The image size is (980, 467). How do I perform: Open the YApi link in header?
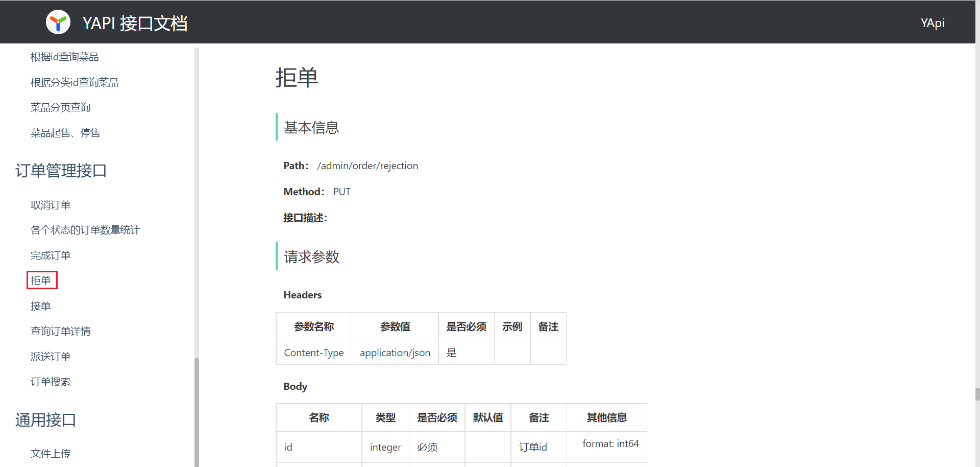tap(932, 23)
